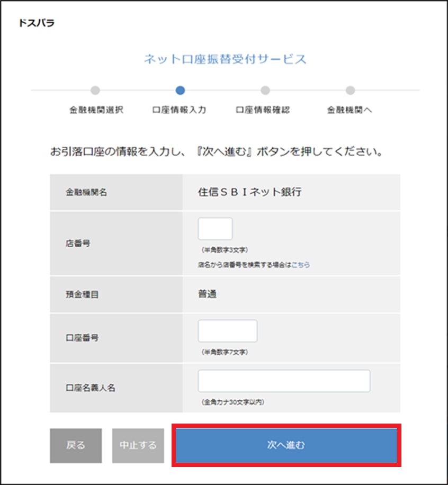Click the 普通 deposit type value
Screen dimensions: 448x485
(208, 294)
